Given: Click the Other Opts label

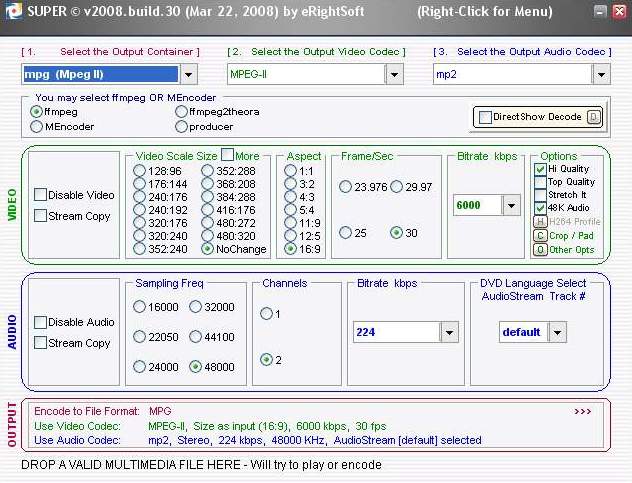Looking at the screenshot, I should click(x=572, y=250).
